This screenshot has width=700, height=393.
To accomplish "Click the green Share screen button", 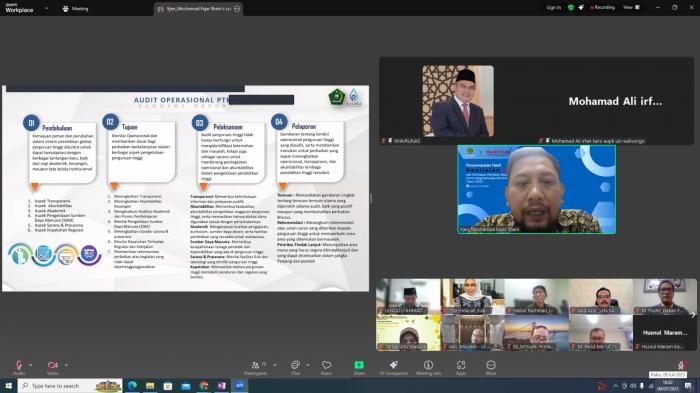I will [359, 368].
